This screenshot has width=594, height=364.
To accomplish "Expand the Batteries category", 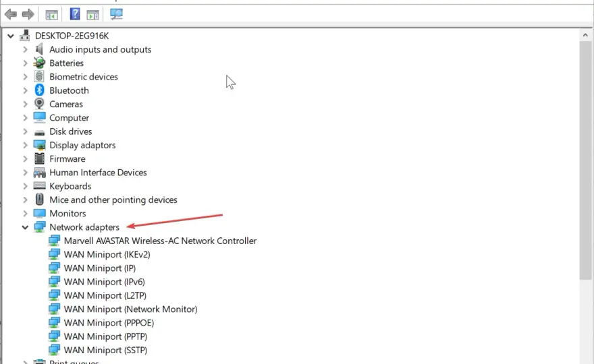I will (25, 63).
